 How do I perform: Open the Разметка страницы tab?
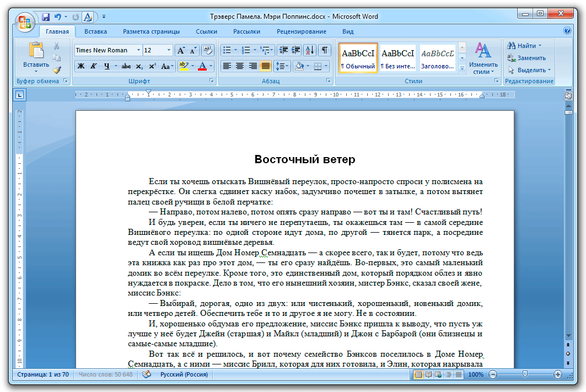[152, 31]
